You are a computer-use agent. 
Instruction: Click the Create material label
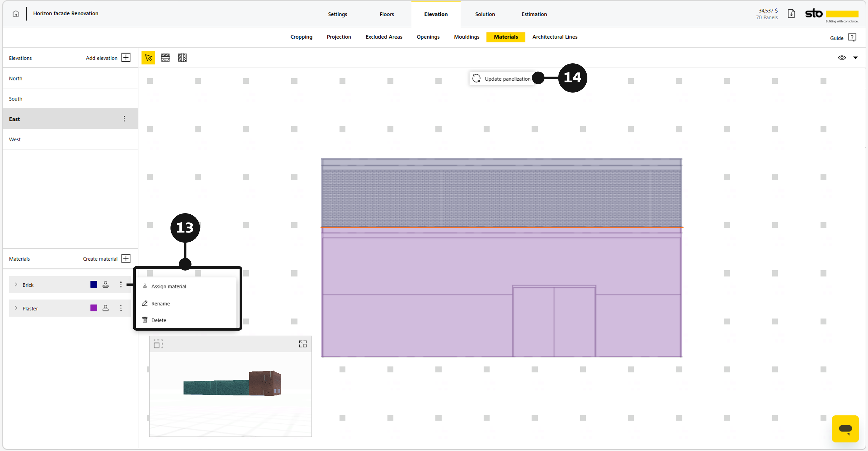[100, 259]
